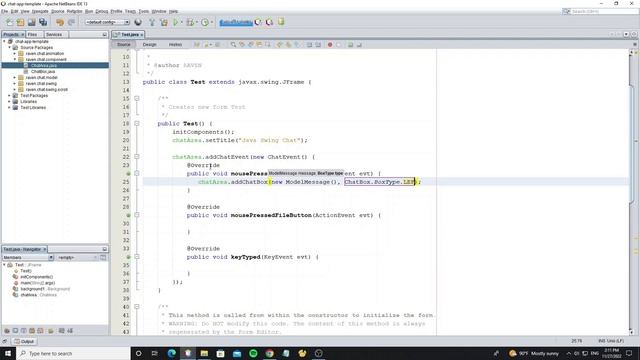Screen dimensions: 640x360
Task: Select the raven.chat.swing package row
Action: coord(41,83)
